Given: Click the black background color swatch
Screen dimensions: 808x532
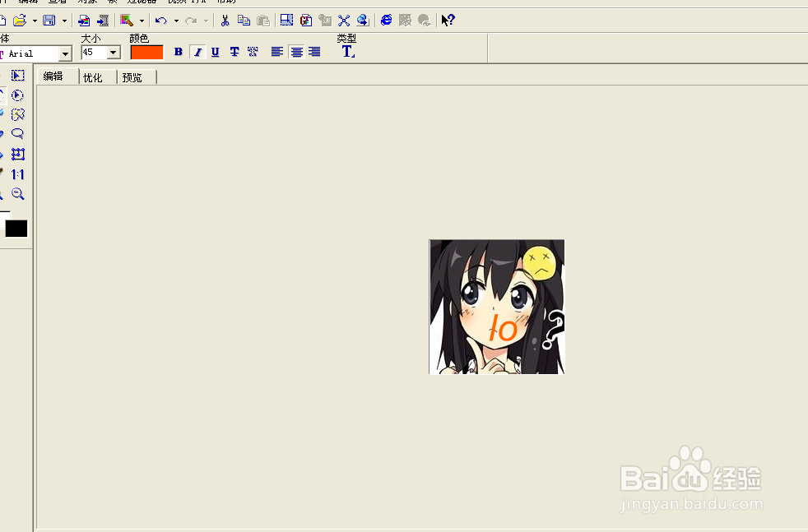Looking at the screenshot, I should [x=16, y=229].
